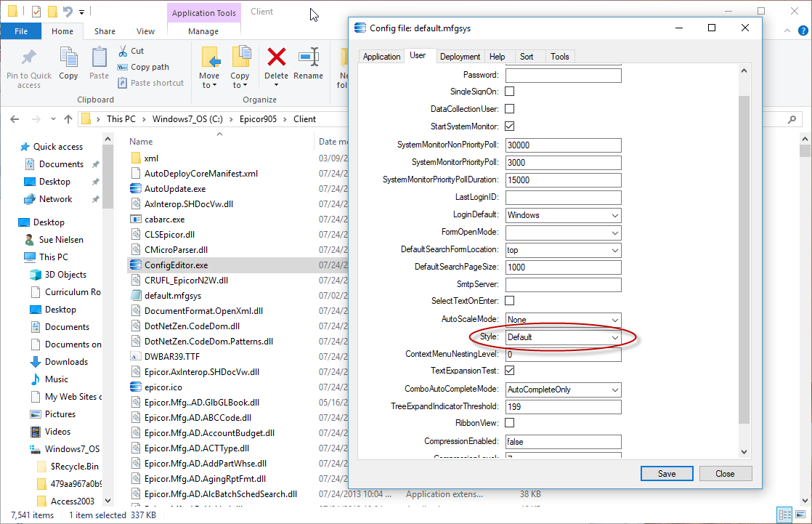Expand the Explorer ribbon chevron

click(787, 31)
